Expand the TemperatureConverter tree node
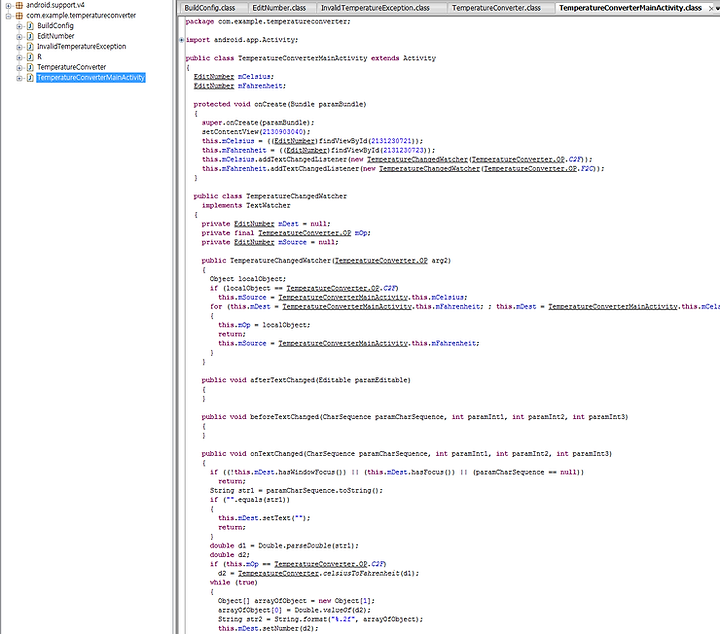The width and height of the screenshot is (720, 634). tap(19, 67)
